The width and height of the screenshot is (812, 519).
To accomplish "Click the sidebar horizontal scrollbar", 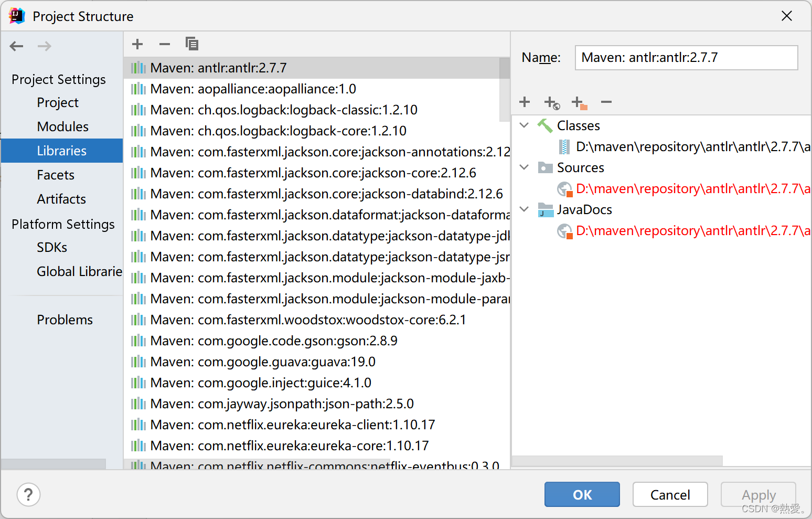I will [54, 464].
